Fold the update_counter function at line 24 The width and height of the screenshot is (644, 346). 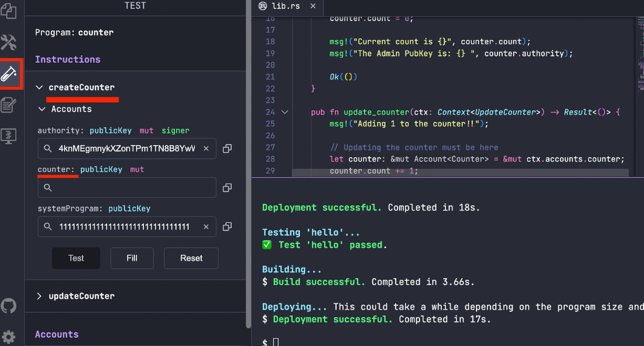pyautogui.click(x=284, y=112)
